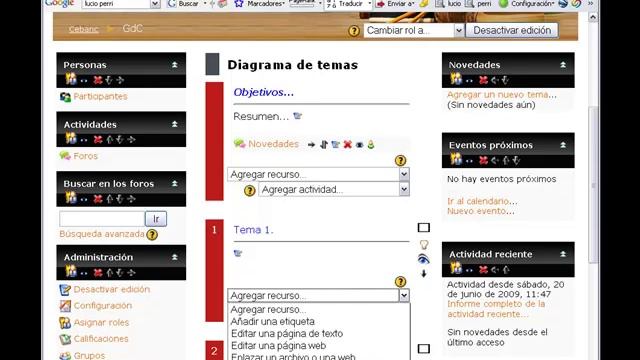The image size is (640, 360).
Task: Click assign roles icon in Actividad reciente block
Action: coord(456,269)
